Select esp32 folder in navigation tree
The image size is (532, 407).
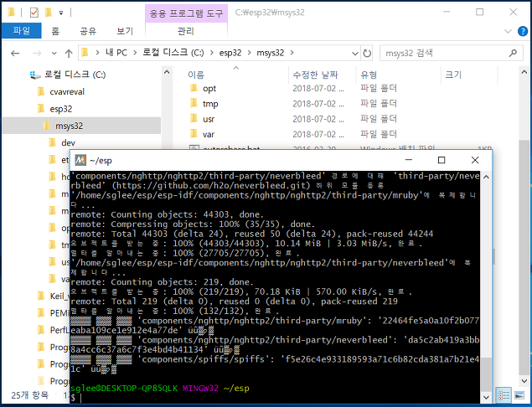[60, 109]
